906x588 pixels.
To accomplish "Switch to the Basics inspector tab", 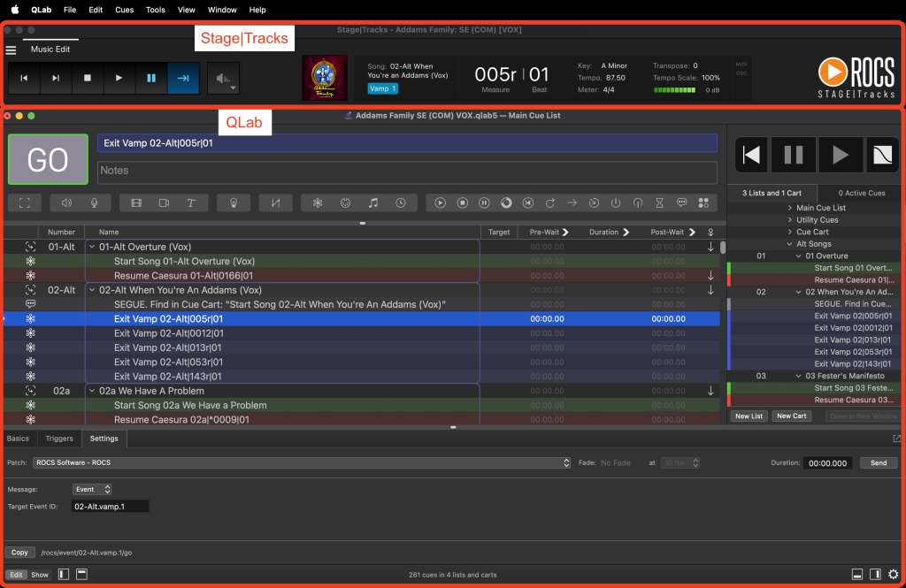I will click(x=18, y=439).
